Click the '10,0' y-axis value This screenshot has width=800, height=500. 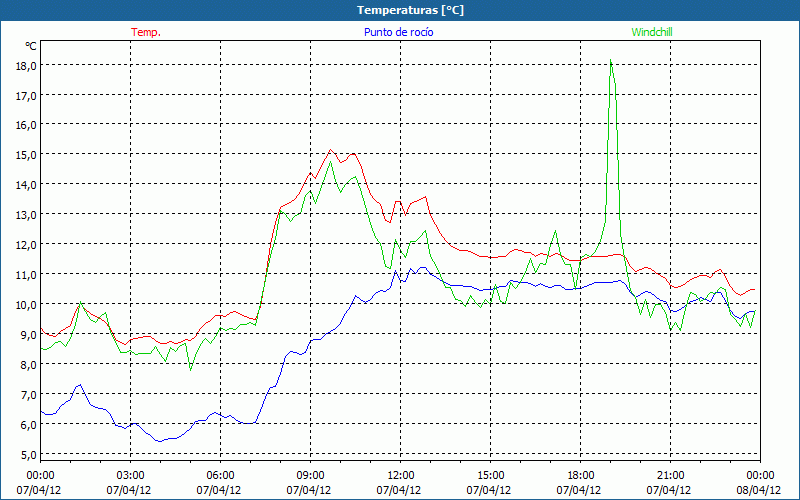pyautogui.click(x=26, y=305)
